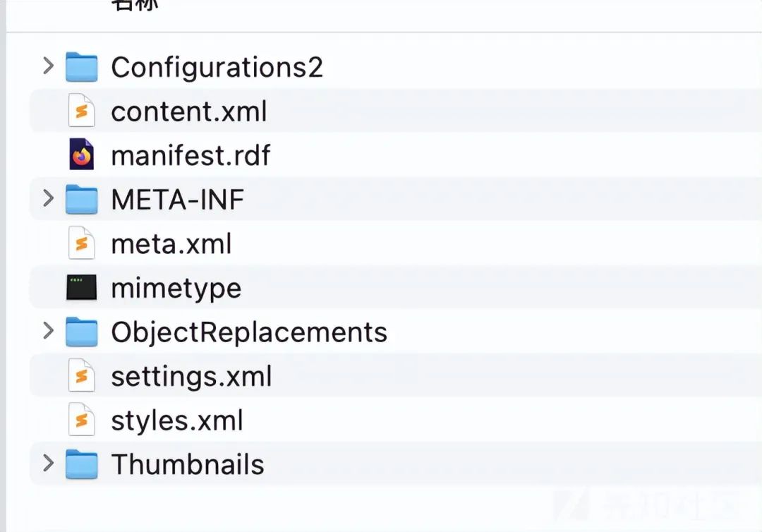Image resolution: width=762 pixels, height=532 pixels.
Task: Click the ObjectReplacements folder icon
Action: [82, 332]
